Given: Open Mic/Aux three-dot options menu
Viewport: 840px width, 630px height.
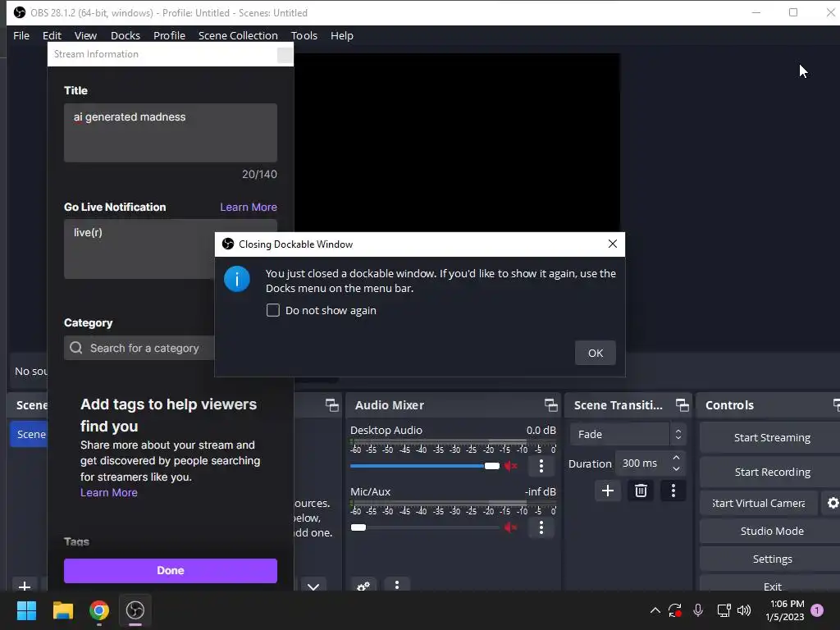Looking at the screenshot, I should 541,527.
